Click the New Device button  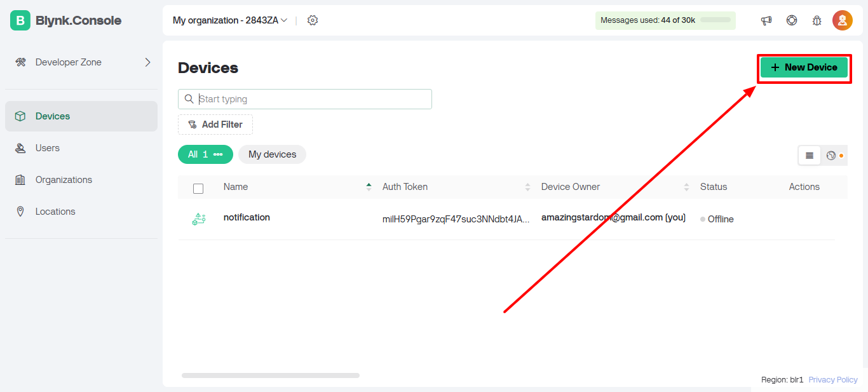(804, 67)
